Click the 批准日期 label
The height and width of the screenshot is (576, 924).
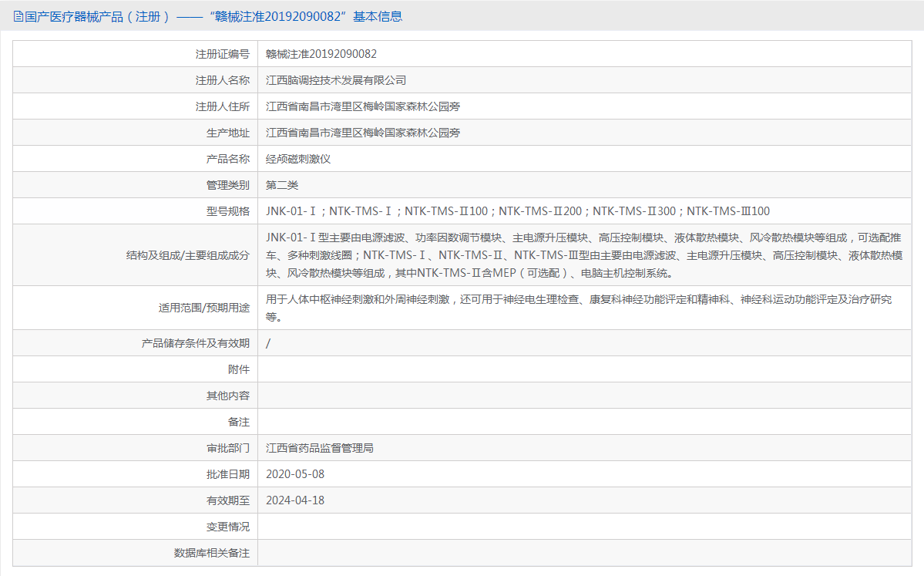coord(228,474)
